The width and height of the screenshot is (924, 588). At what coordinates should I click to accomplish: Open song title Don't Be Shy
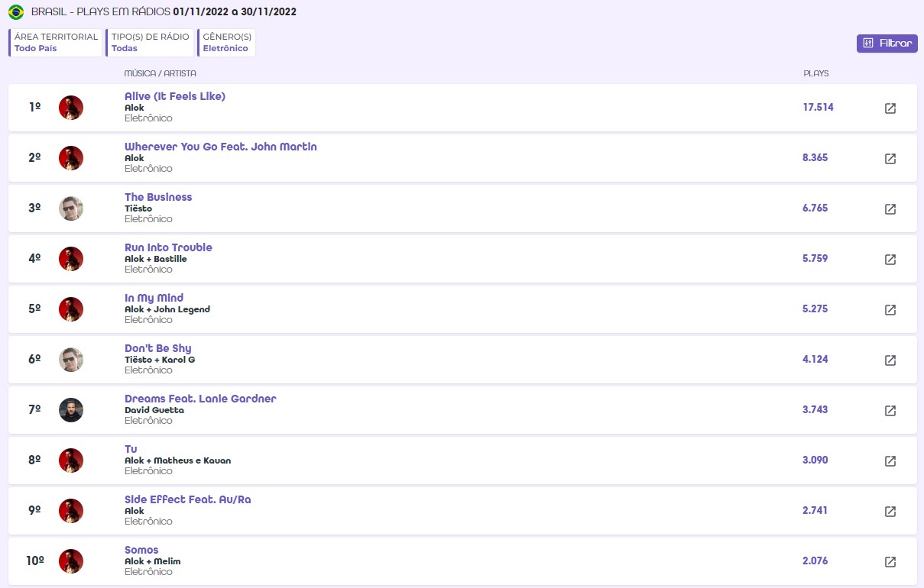(x=157, y=348)
